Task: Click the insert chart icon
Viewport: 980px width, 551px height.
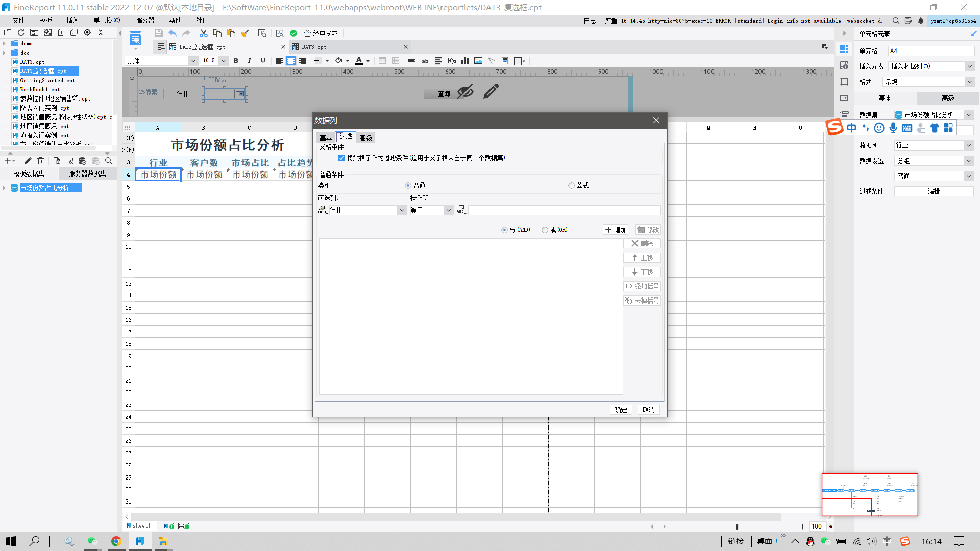Action: (x=465, y=61)
